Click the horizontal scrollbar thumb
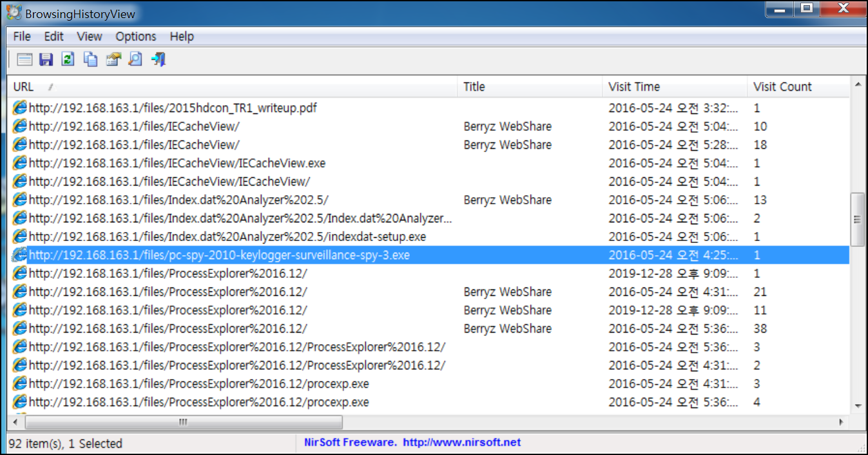The height and width of the screenshot is (455, 868). tap(184, 422)
